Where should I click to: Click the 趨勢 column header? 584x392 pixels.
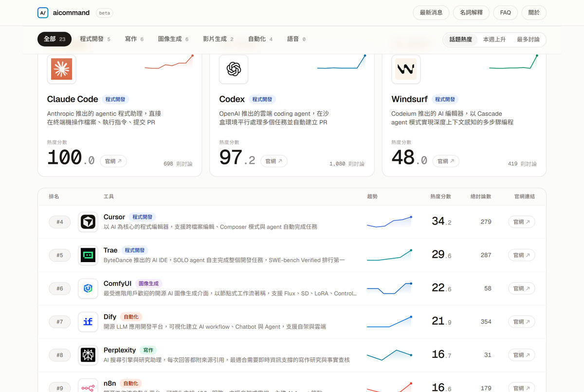(372, 196)
